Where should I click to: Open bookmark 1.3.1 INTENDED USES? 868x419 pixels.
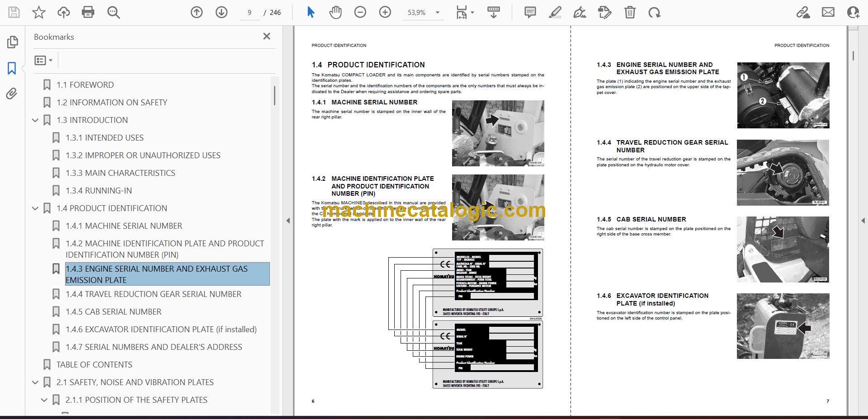(104, 138)
